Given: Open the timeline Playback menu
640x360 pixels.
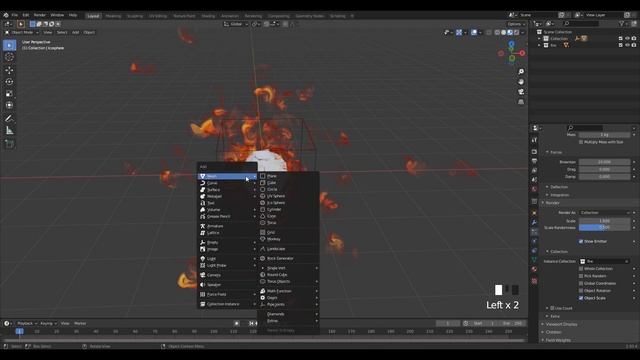Looking at the screenshot, I should [26, 323].
